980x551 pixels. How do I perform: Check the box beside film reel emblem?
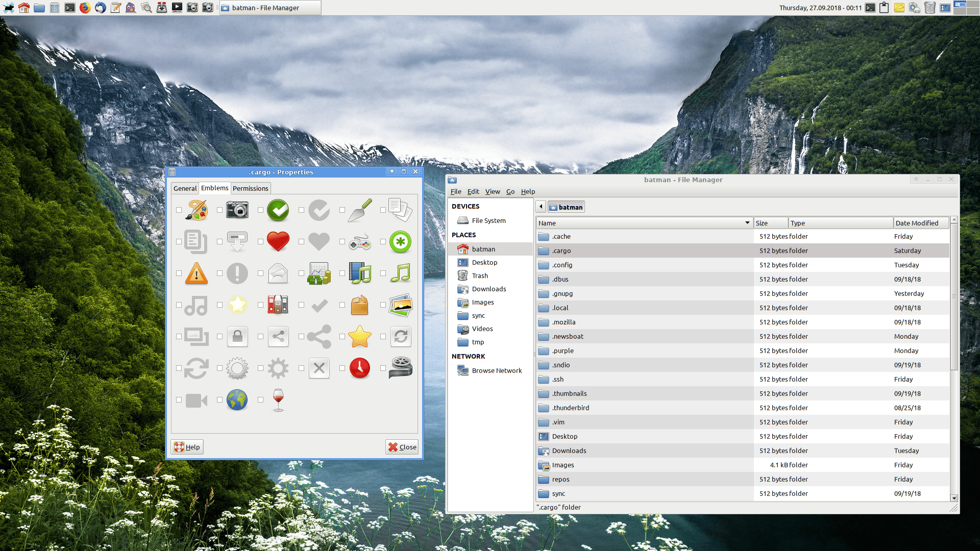pos(383,368)
